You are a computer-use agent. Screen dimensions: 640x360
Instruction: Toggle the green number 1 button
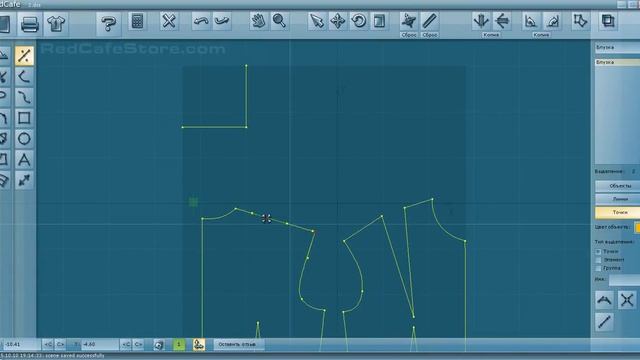pyautogui.click(x=179, y=344)
